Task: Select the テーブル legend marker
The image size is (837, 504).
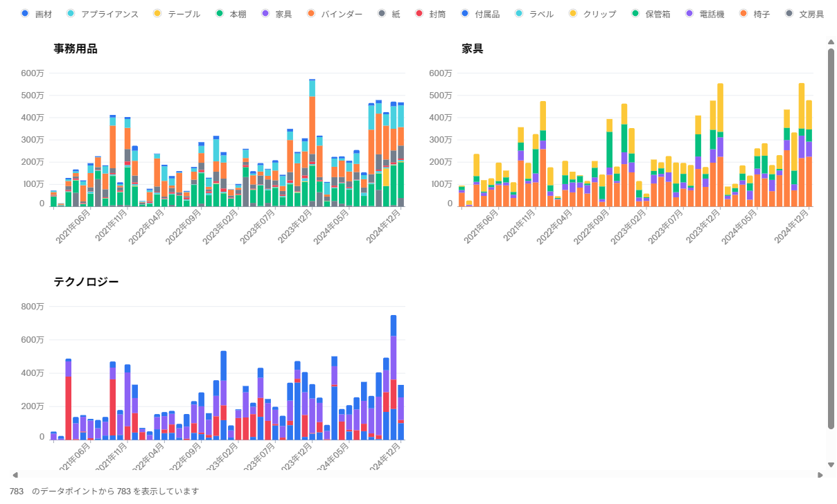Action: point(157,14)
